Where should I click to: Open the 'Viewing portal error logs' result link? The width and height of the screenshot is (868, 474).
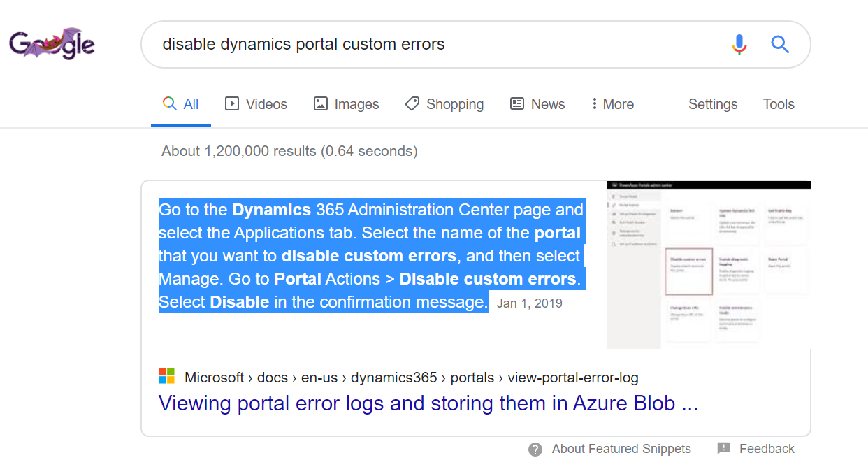click(x=428, y=403)
